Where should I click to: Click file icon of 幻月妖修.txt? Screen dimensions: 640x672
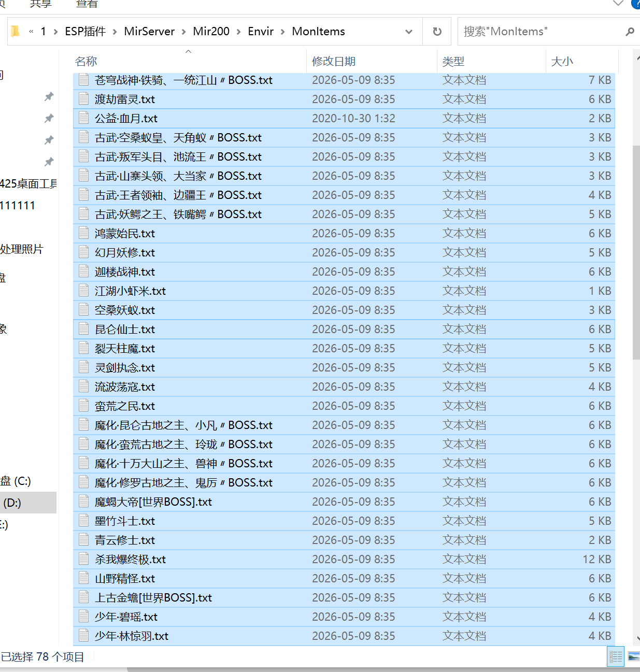pyautogui.click(x=83, y=252)
